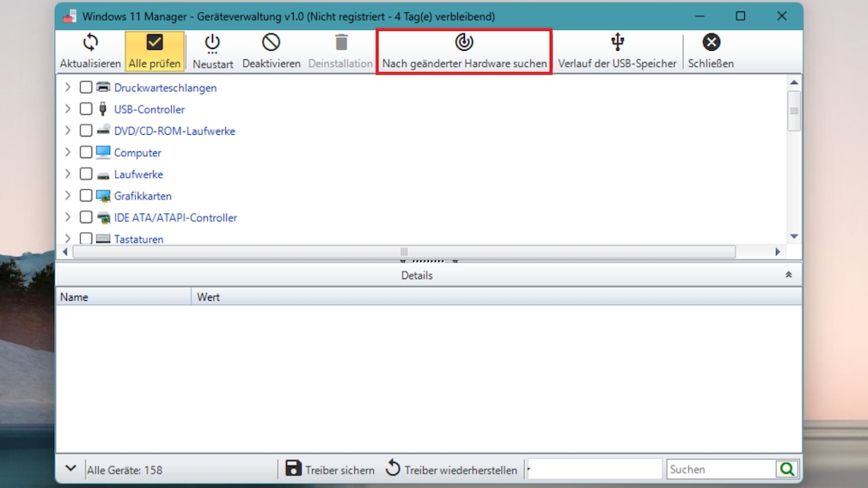Click into the Suchen search field
Screen dimensions: 868x488
coord(720,469)
